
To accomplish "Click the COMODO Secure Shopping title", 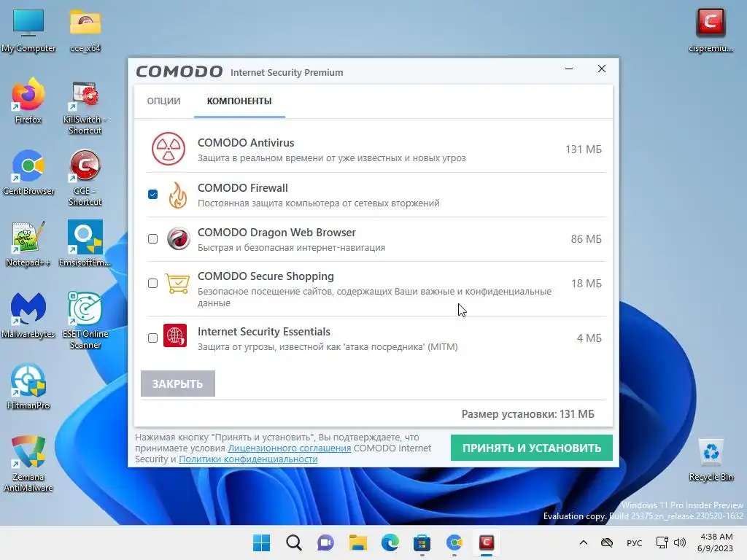I will coord(266,276).
